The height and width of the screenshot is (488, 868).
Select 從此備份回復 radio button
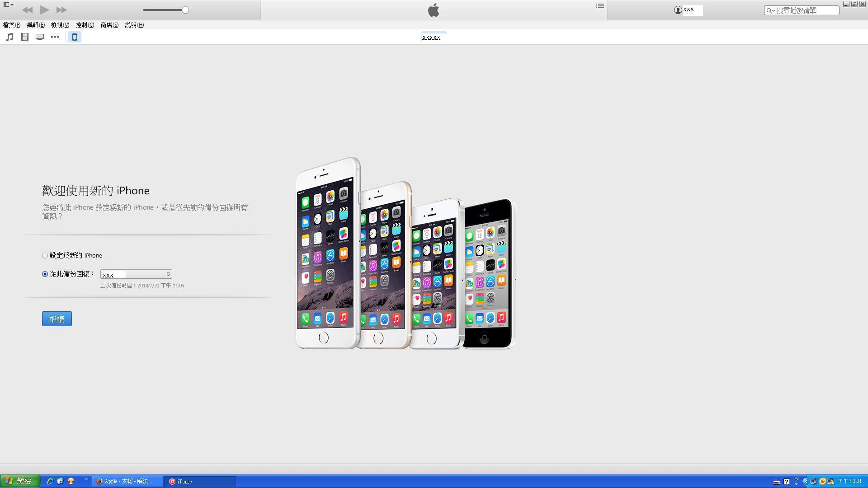pos(45,274)
